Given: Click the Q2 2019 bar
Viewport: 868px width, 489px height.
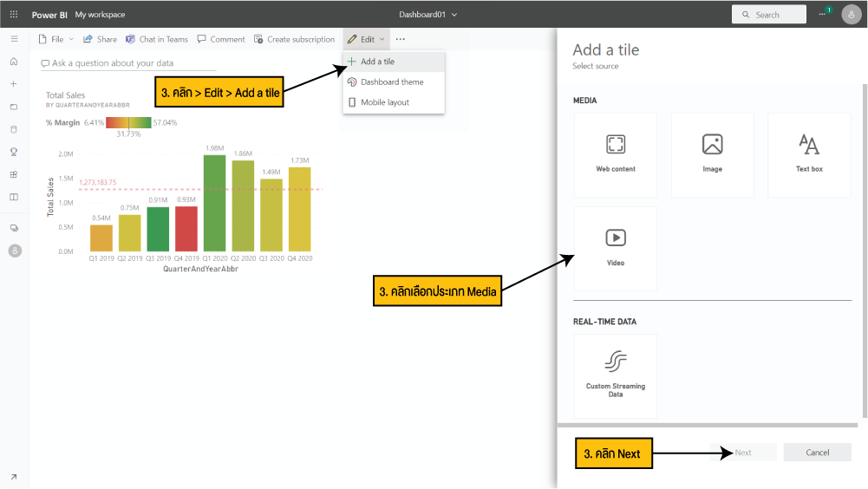Looking at the screenshot, I should [x=129, y=233].
